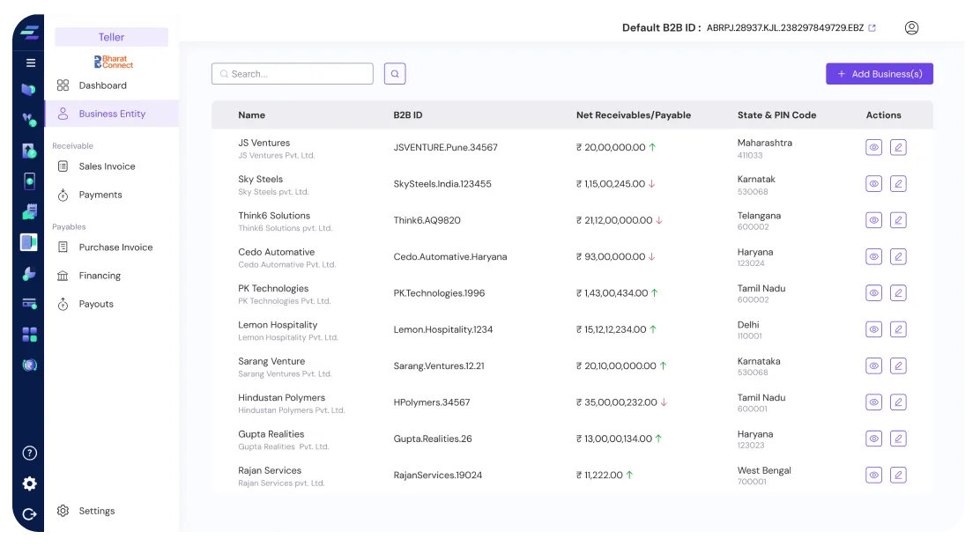
Task: View Rajan Services via eye icon
Action: coord(873,475)
